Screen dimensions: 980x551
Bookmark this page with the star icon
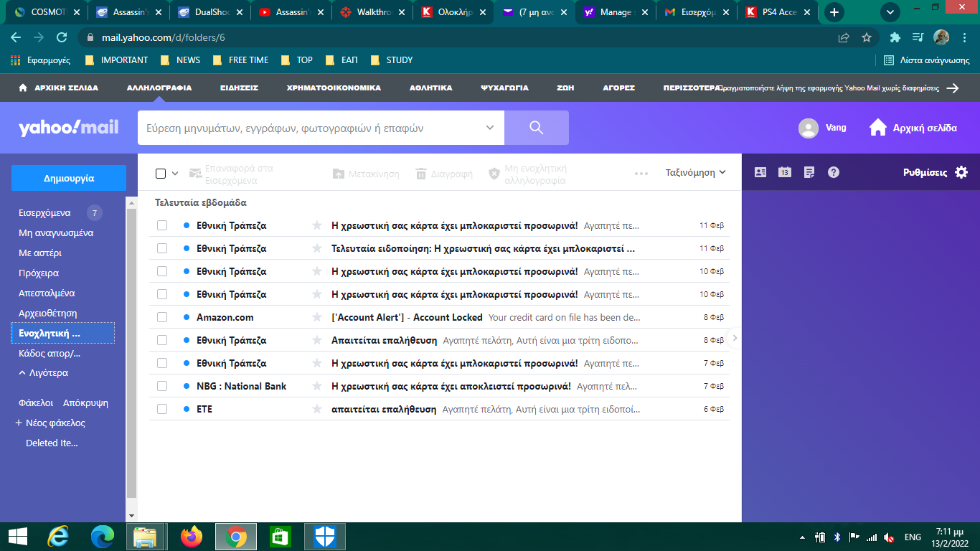click(867, 37)
